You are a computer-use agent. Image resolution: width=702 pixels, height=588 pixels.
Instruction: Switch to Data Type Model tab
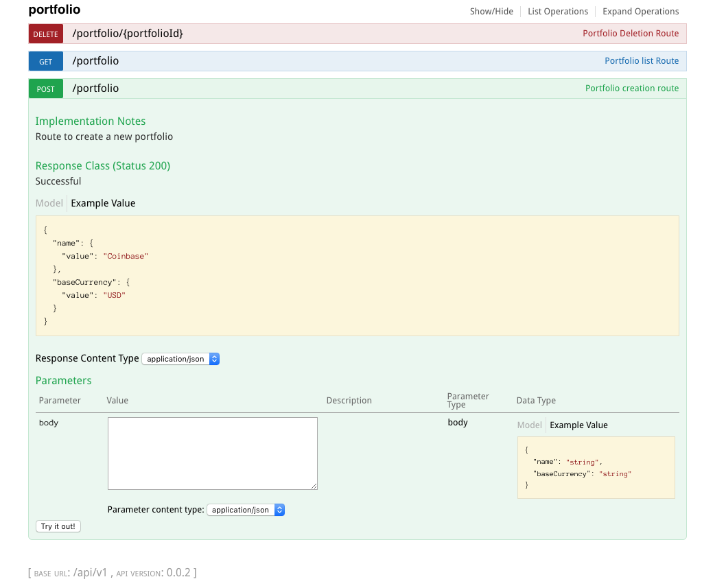coord(529,425)
